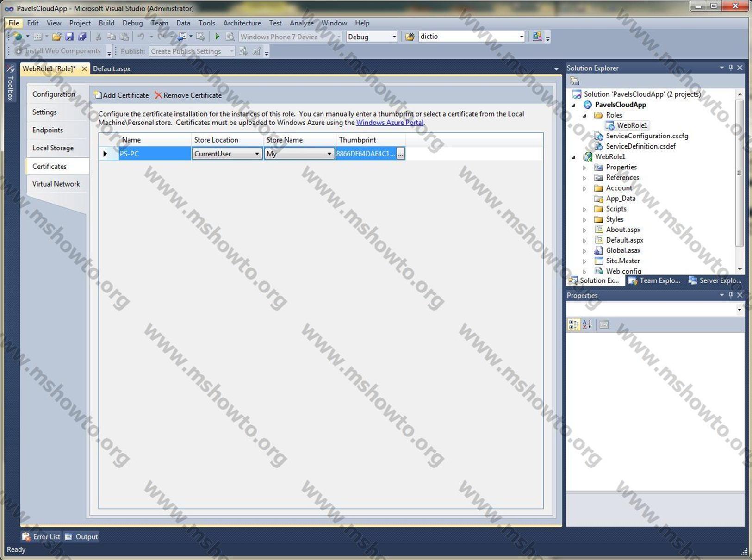
Task: Open the Properties panel object dropdown
Action: click(739, 310)
